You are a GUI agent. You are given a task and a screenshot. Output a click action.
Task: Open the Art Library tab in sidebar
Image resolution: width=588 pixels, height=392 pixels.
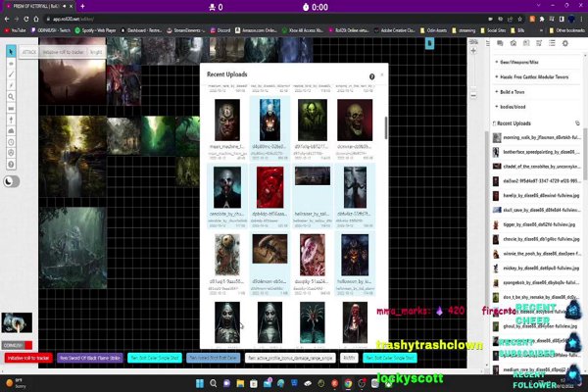(513, 43)
